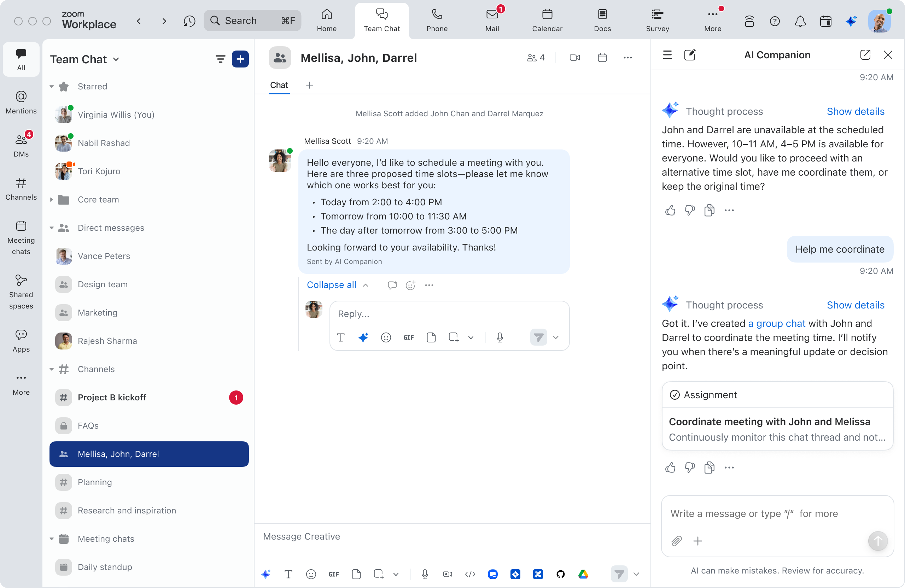Open Google Drive integration in message toolbar
This screenshot has width=905, height=588.
583,574
